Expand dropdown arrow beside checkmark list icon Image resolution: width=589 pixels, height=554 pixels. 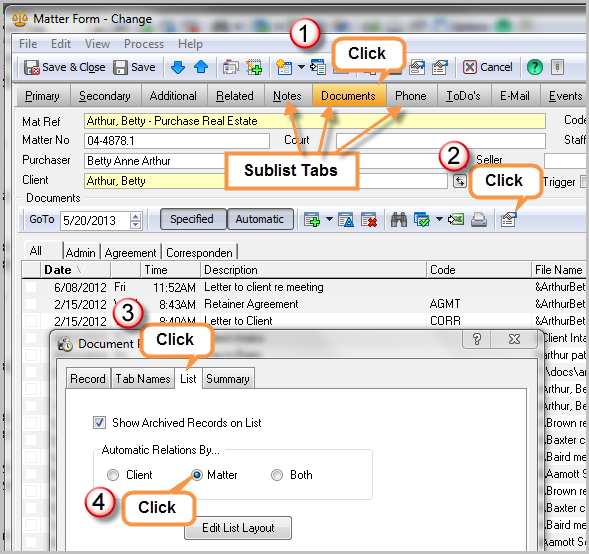pyautogui.click(x=439, y=219)
